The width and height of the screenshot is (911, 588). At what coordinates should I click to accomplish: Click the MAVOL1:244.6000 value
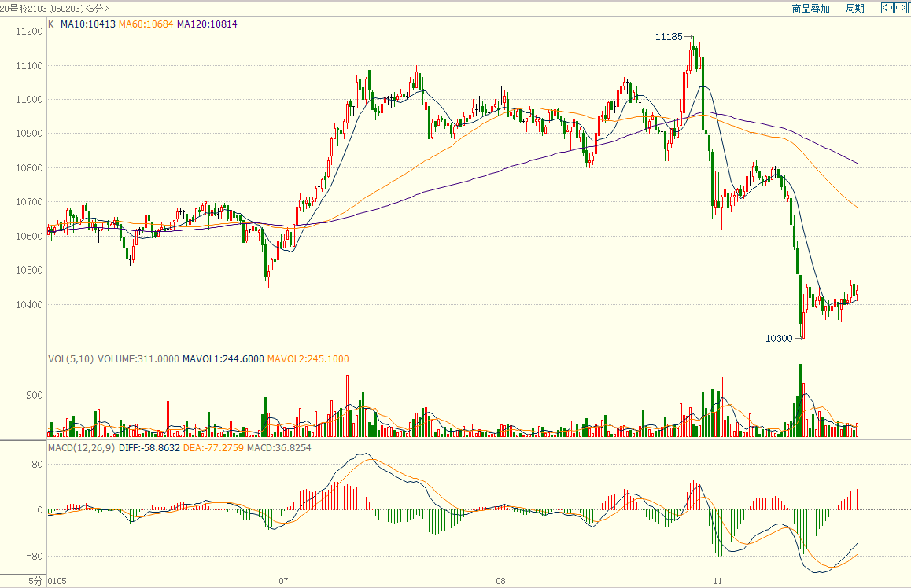223,359
